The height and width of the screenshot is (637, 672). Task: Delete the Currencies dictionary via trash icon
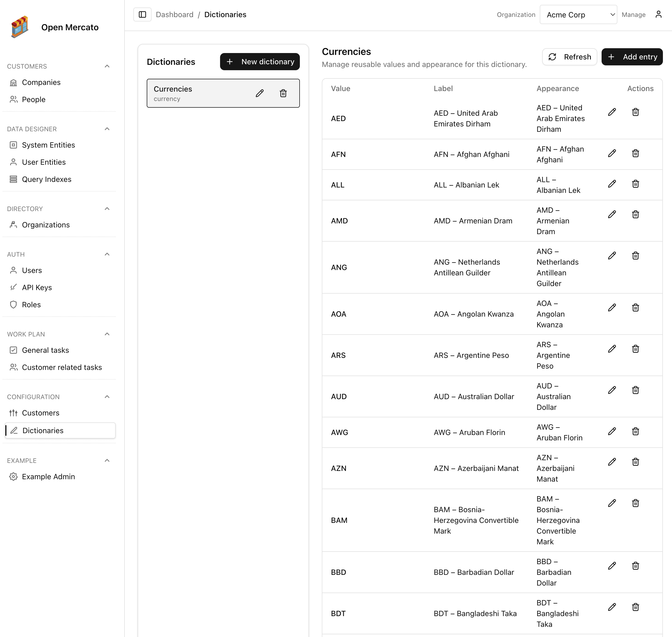pyautogui.click(x=283, y=93)
